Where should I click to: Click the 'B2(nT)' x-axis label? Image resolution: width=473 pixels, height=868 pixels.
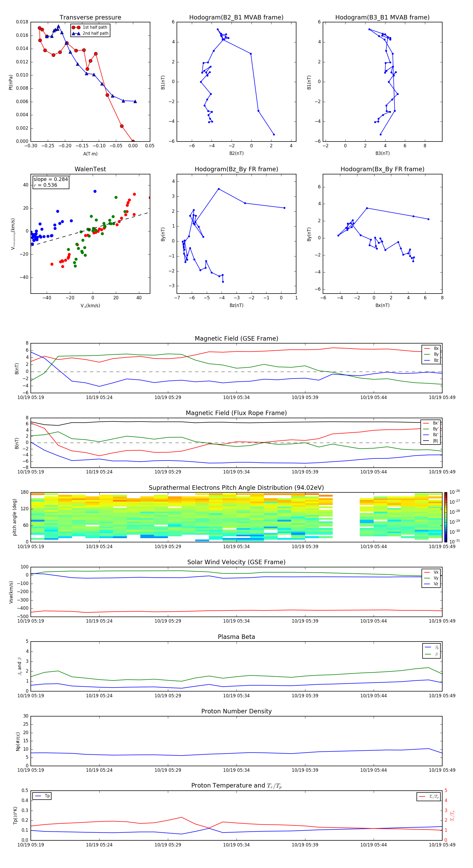coord(236,153)
